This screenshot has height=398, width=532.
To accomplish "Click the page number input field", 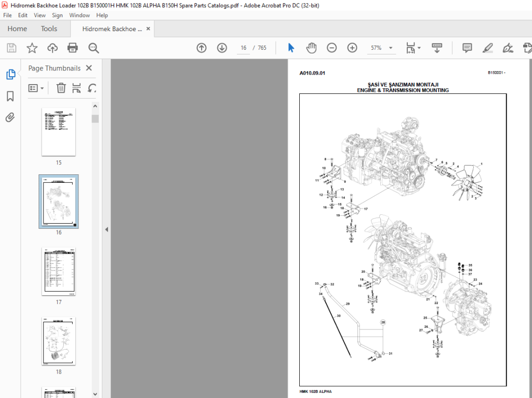I will pyautogui.click(x=243, y=48).
